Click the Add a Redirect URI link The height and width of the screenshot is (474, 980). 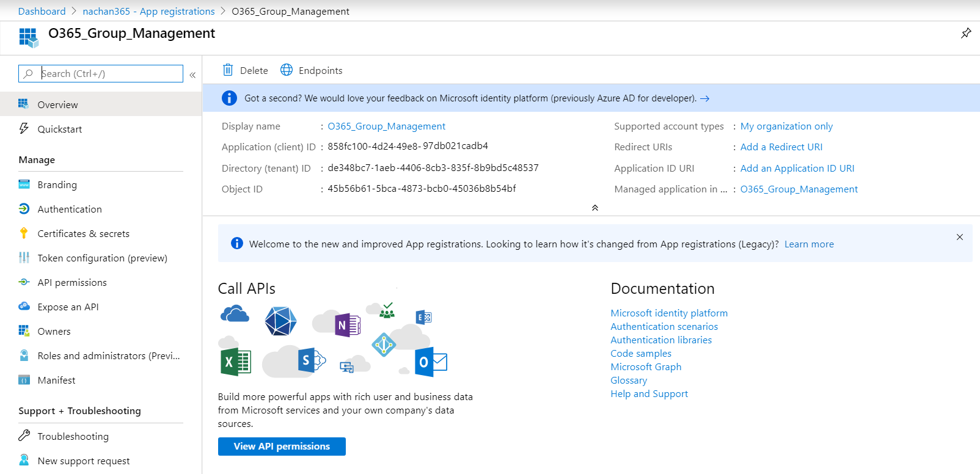(781, 147)
